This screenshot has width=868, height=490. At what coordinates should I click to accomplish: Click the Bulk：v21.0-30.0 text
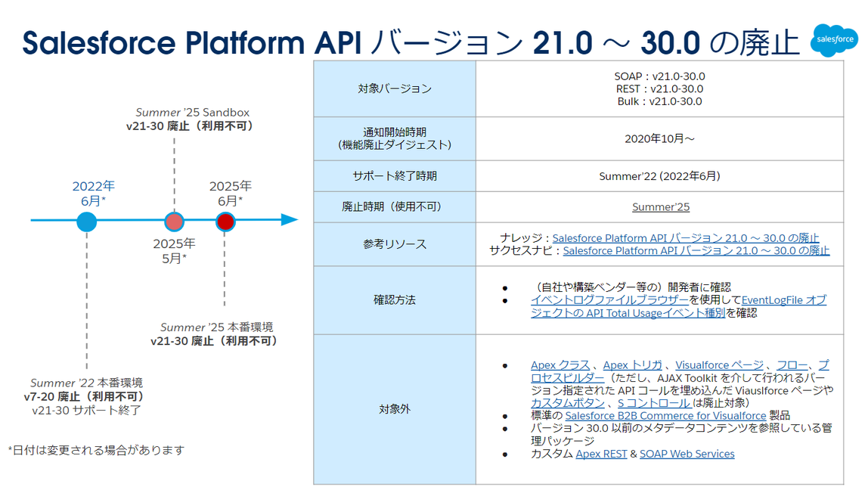pyautogui.click(x=659, y=102)
